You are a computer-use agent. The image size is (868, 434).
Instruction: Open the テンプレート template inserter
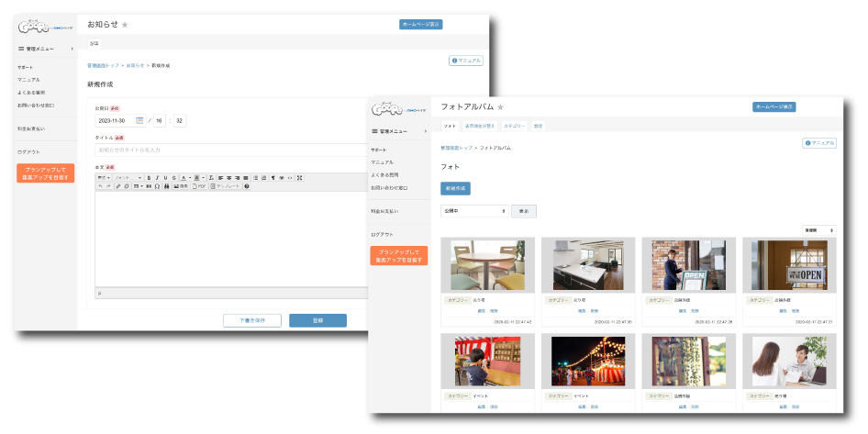click(225, 186)
